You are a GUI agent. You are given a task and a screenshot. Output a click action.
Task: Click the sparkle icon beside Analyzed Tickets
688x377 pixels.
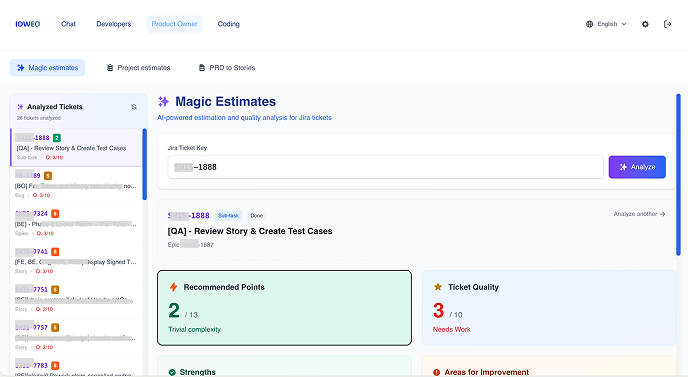(20, 107)
